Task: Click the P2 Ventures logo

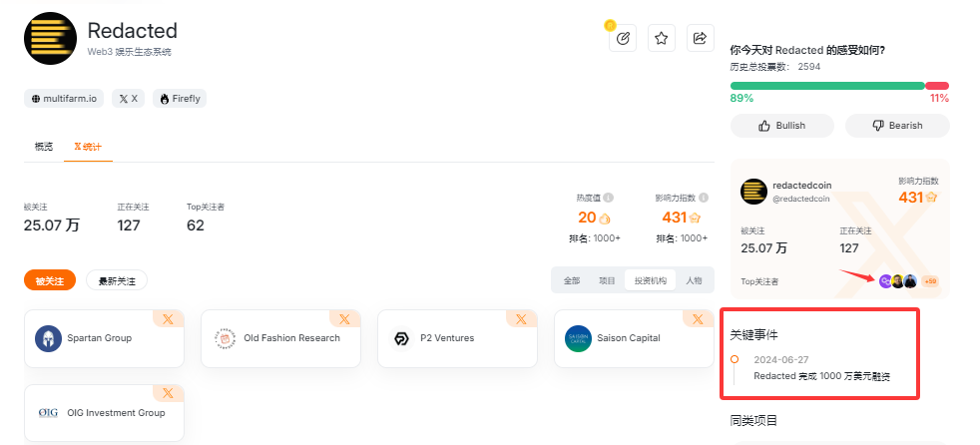Action: tap(401, 338)
